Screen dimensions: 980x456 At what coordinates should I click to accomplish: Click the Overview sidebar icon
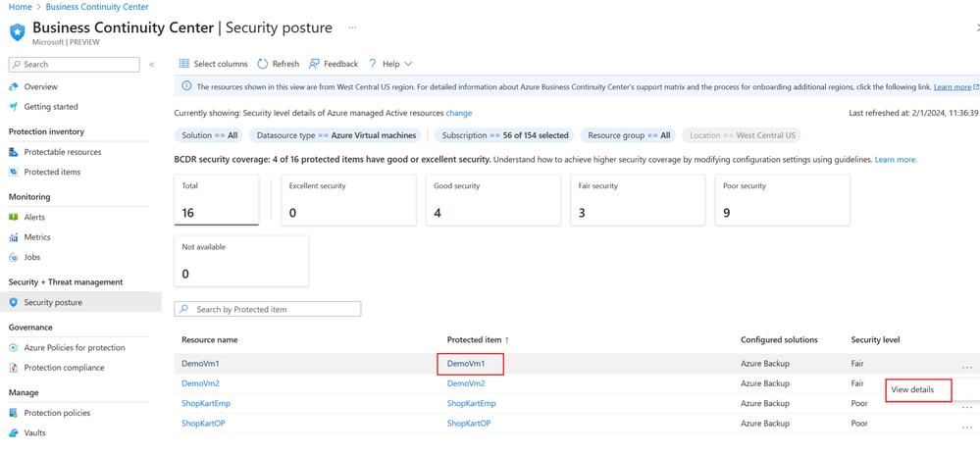pyautogui.click(x=14, y=87)
